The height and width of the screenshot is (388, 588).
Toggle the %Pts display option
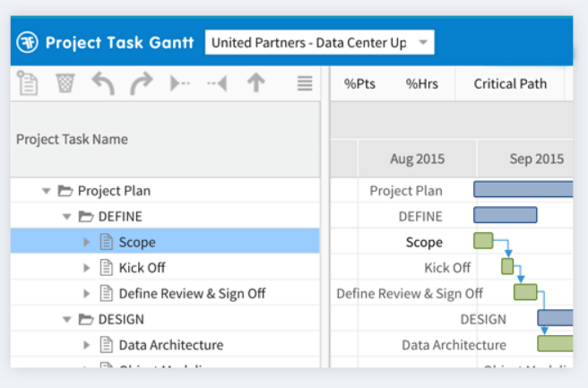pyautogui.click(x=360, y=84)
